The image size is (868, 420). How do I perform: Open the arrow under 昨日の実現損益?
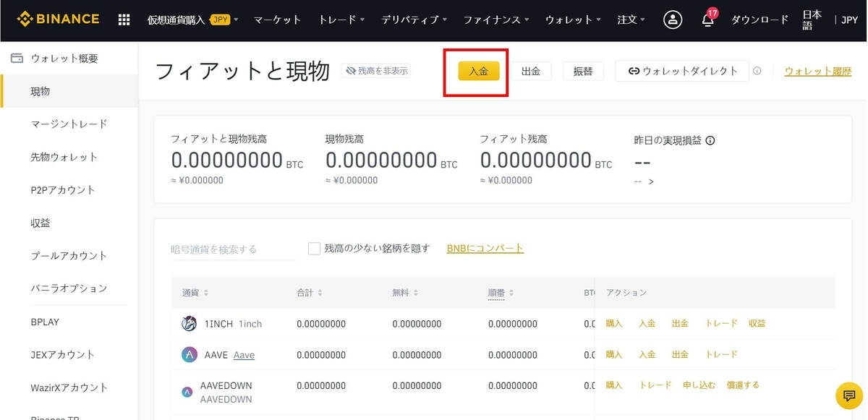(x=651, y=181)
